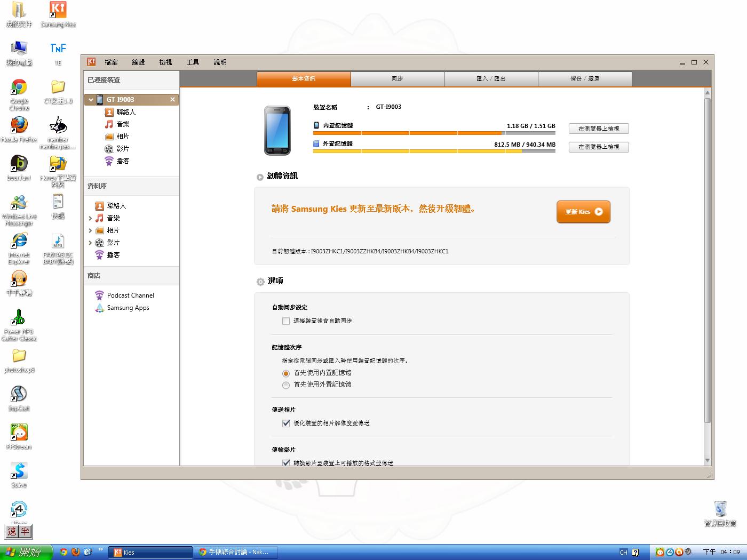Click external memory usage bar
This screenshot has height=560, width=747.
434,151
